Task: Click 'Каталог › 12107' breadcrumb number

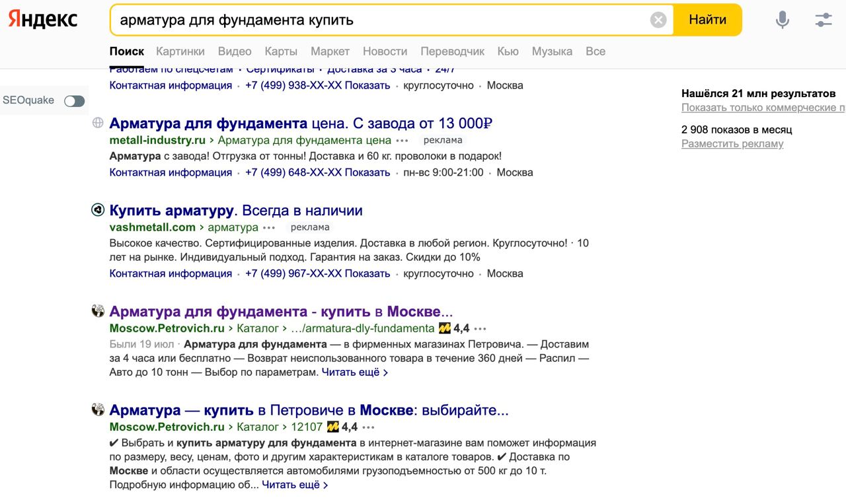Action: click(x=307, y=427)
